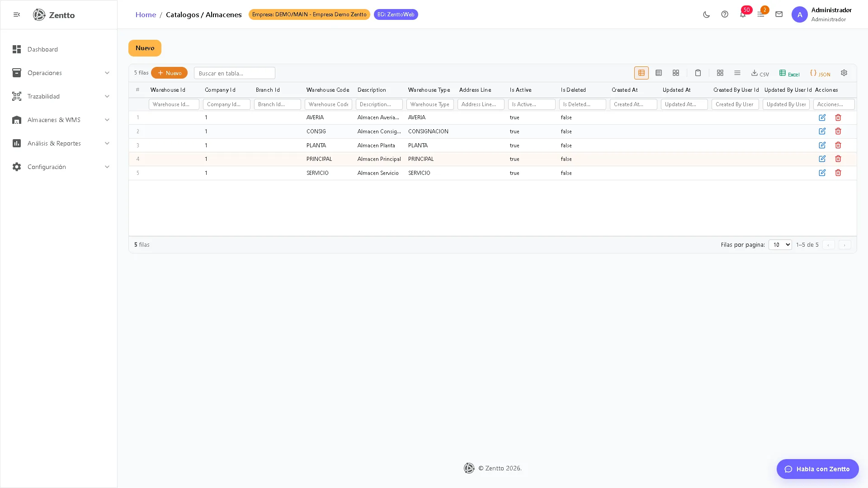
Task: Go to previous page arrow in pagination
Action: (x=828, y=244)
